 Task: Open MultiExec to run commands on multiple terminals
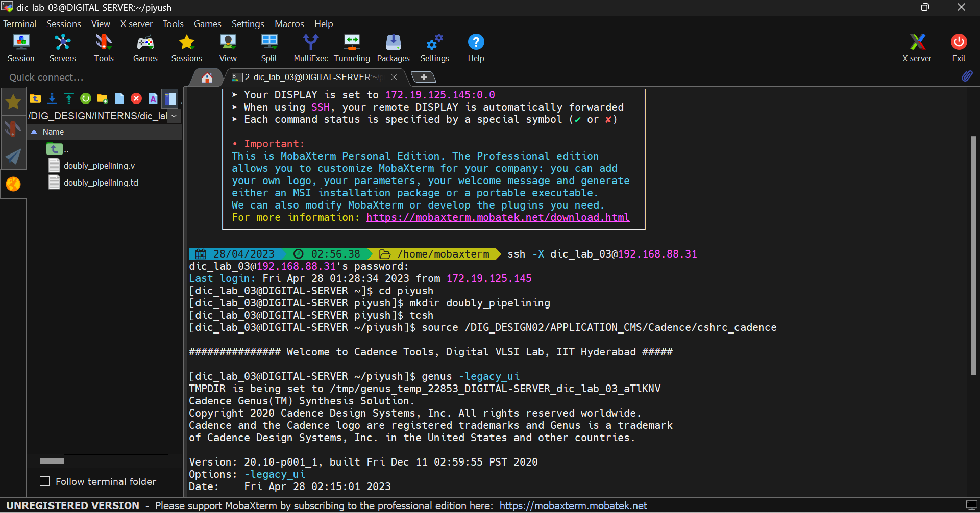coord(310,47)
